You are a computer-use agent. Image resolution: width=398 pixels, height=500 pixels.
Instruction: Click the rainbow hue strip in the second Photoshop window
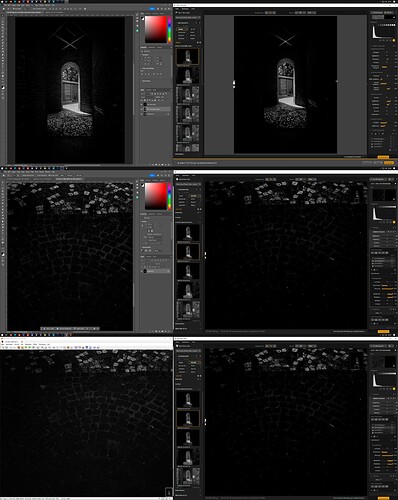click(170, 196)
